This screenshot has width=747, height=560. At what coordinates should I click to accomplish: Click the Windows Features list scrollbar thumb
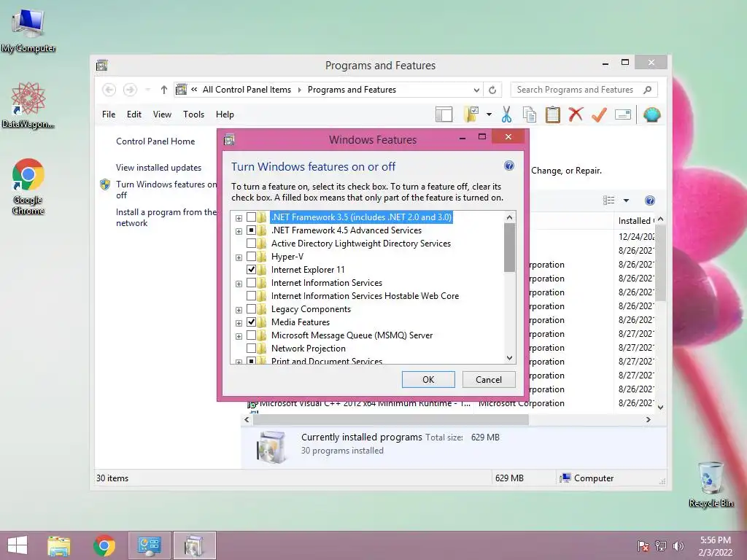point(509,248)
